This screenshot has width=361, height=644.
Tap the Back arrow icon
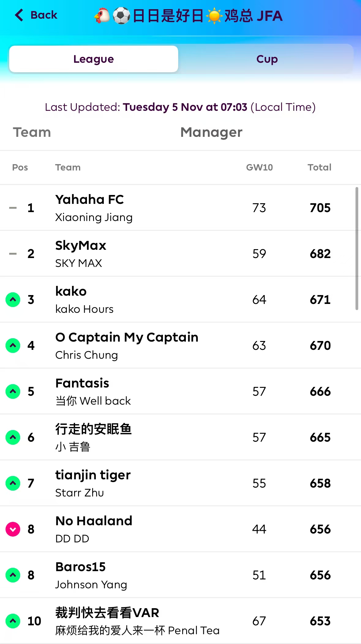point(19,15)
